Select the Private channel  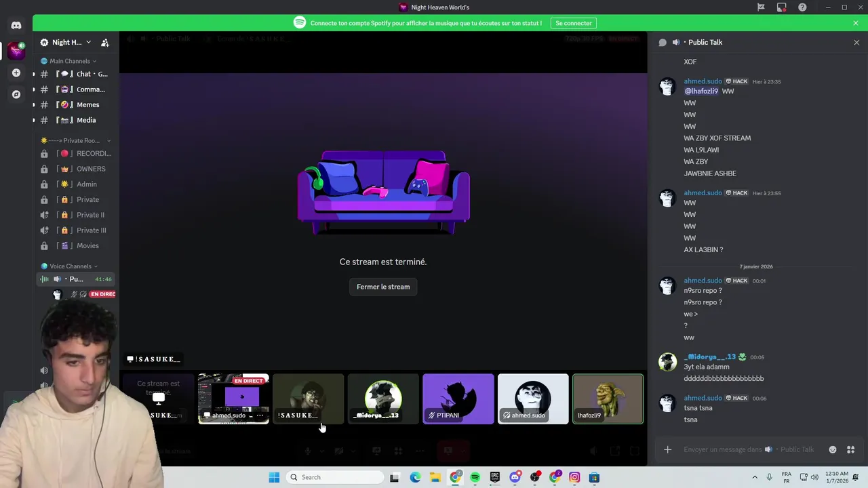tap(75, 200)
